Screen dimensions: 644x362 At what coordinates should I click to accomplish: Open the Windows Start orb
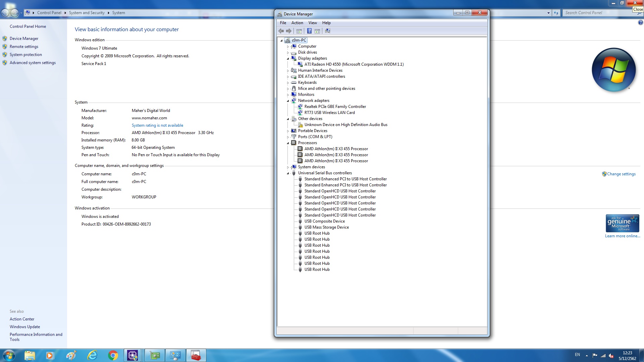pyautogui.click(x=9, y=355)
